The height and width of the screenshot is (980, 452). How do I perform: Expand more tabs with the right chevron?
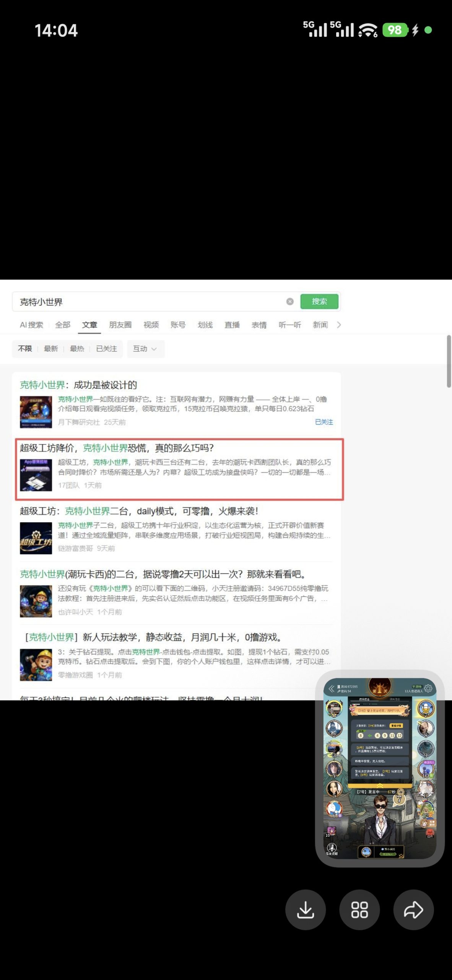(x=339, y=325)
